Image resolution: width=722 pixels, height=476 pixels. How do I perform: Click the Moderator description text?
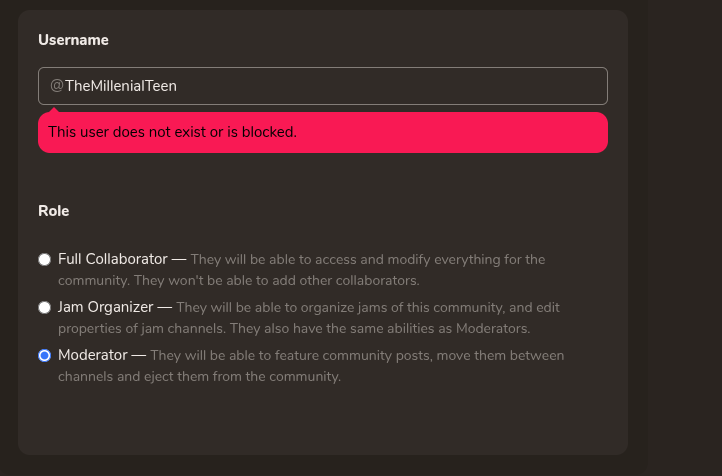click(x=357, y=356)
